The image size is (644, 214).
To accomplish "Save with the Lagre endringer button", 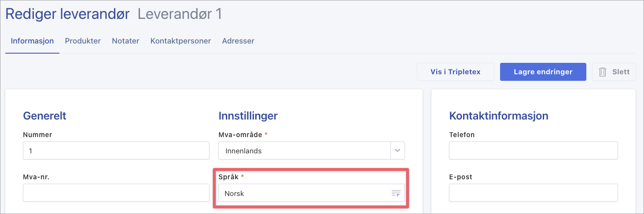I will tap(543, 72).
